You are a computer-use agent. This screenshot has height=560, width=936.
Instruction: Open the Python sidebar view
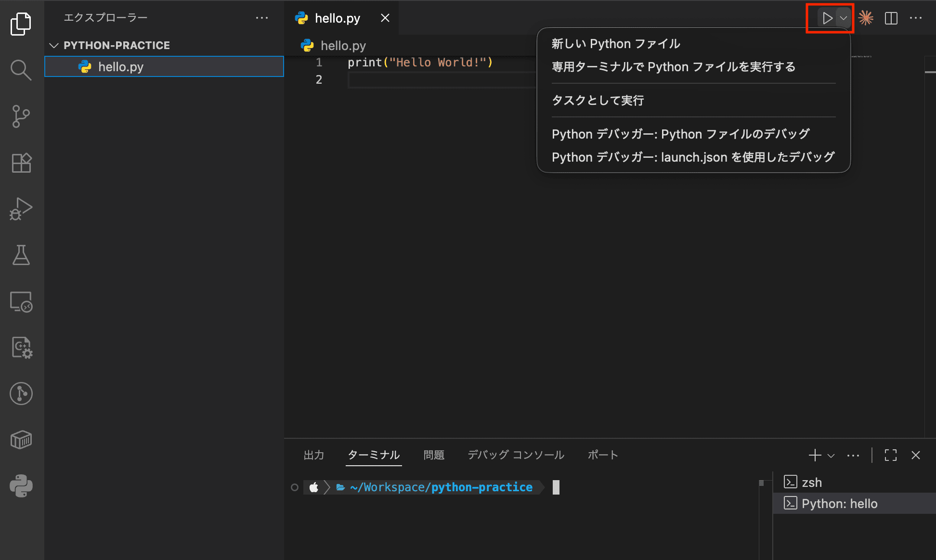click(21, 486)
